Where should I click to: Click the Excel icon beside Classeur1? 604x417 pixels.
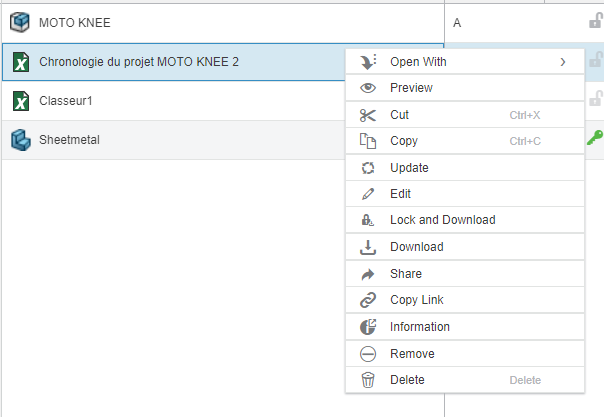tap(20, 101)
